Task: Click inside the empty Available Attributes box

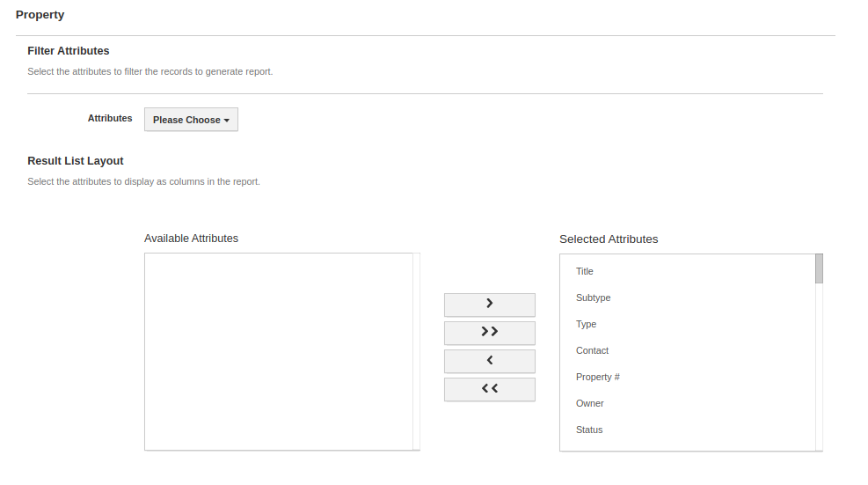Action: point(278,352)
